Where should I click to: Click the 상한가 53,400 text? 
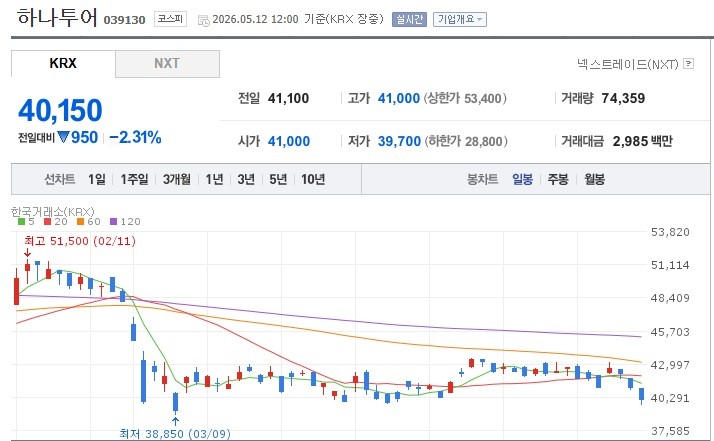[465, 98]
